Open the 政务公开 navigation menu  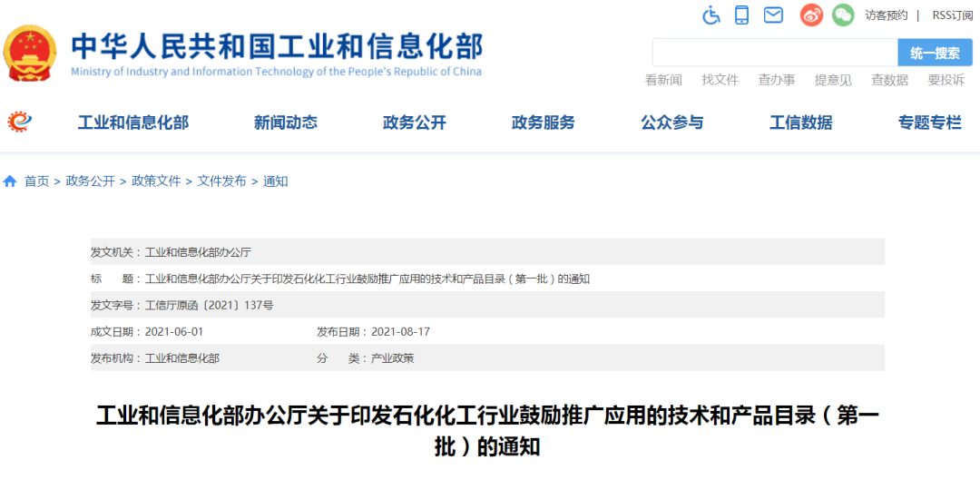coord(415,122)
